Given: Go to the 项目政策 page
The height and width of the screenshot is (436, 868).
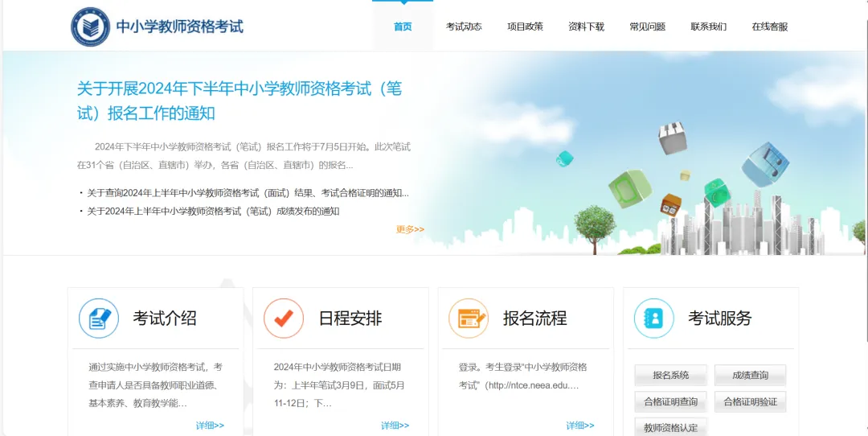Looking at the screenshot, I should click(x=525, y=27).
